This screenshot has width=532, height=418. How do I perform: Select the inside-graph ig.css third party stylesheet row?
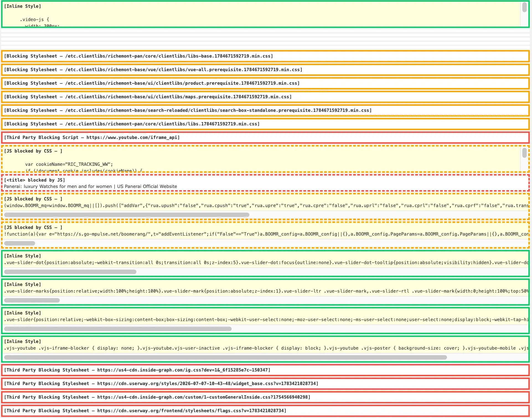tap(265, 370)
